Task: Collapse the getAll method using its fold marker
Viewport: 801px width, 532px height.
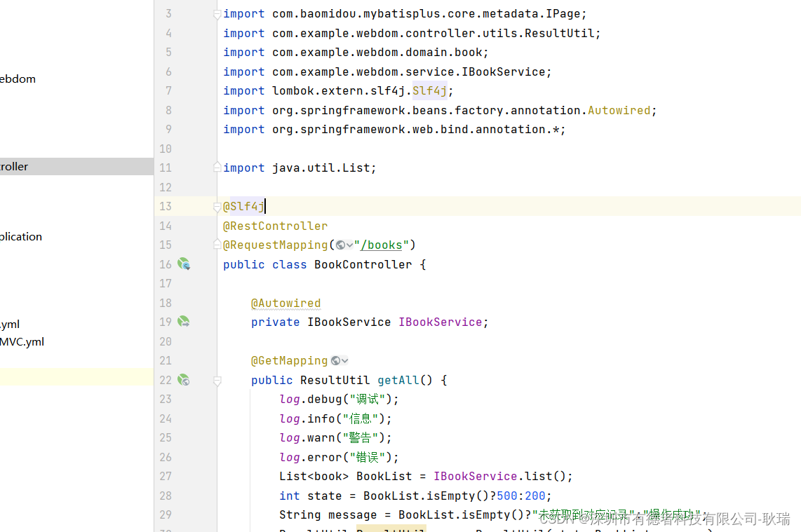Action: (217, 380)
